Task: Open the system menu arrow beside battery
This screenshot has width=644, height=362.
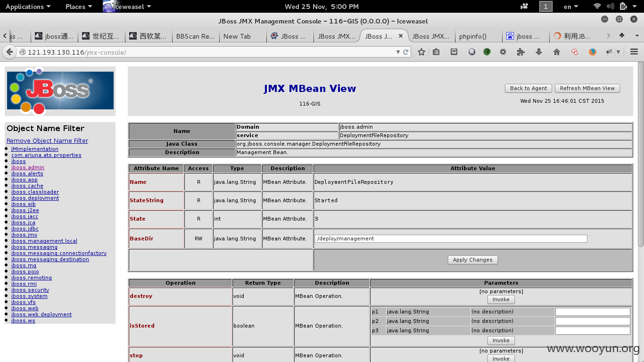Action: pos(635,7)
